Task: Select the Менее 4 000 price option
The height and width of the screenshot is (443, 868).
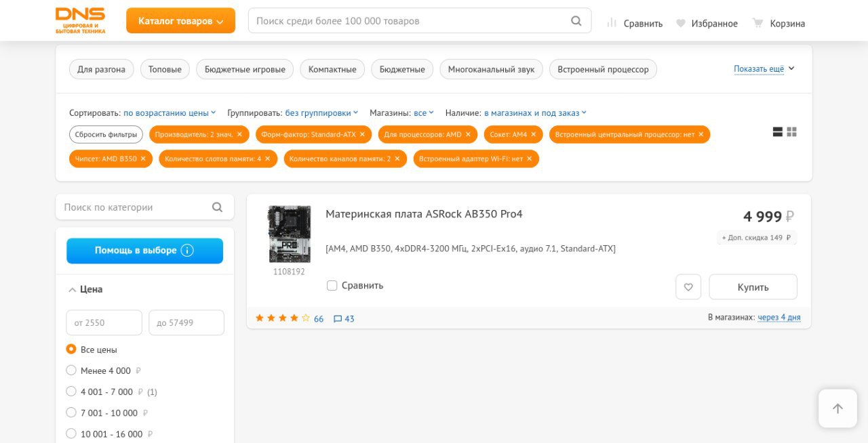Action: coord(71,371)
